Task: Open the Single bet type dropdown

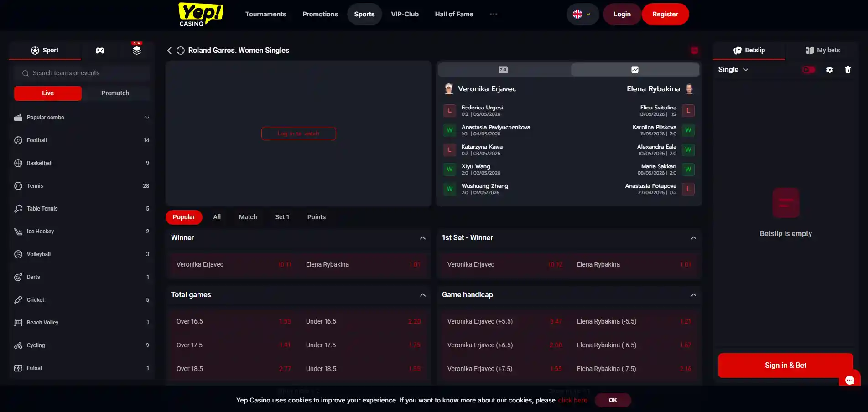Action: pyautogui.click(x=733, y=70)
